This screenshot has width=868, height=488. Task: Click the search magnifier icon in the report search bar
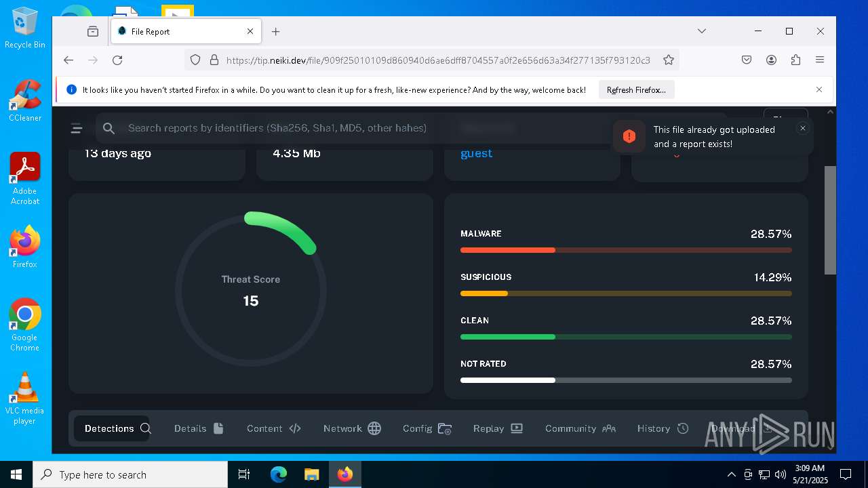pyautogui.click(x=109, y=128)
